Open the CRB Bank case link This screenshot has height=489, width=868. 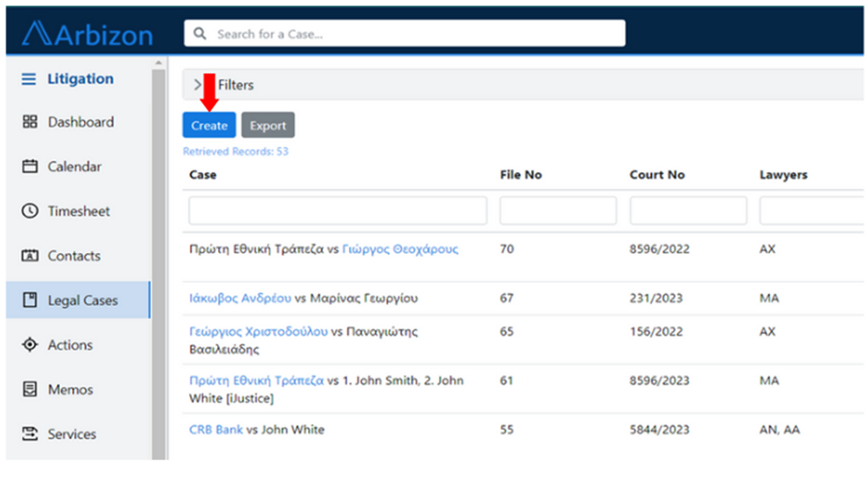[x=215, y=430]
